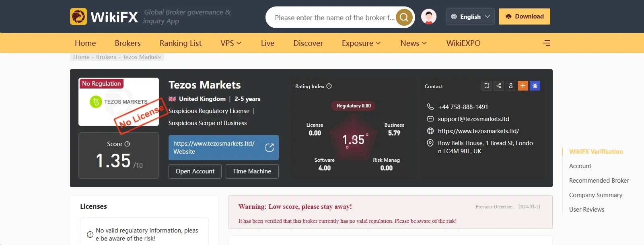
Task: Click the globe icon beside English
Action: pos(454,16)
